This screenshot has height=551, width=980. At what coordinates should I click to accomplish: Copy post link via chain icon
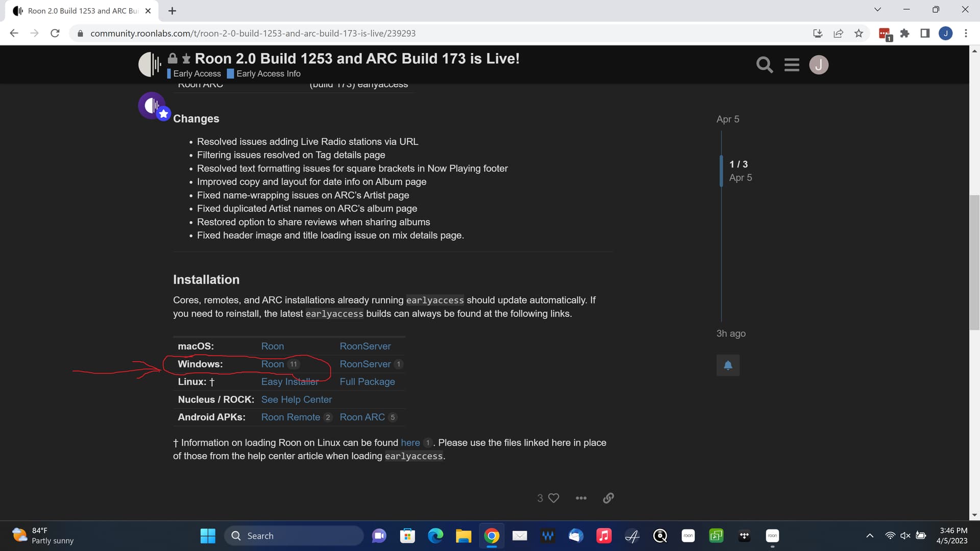[608, 498]
